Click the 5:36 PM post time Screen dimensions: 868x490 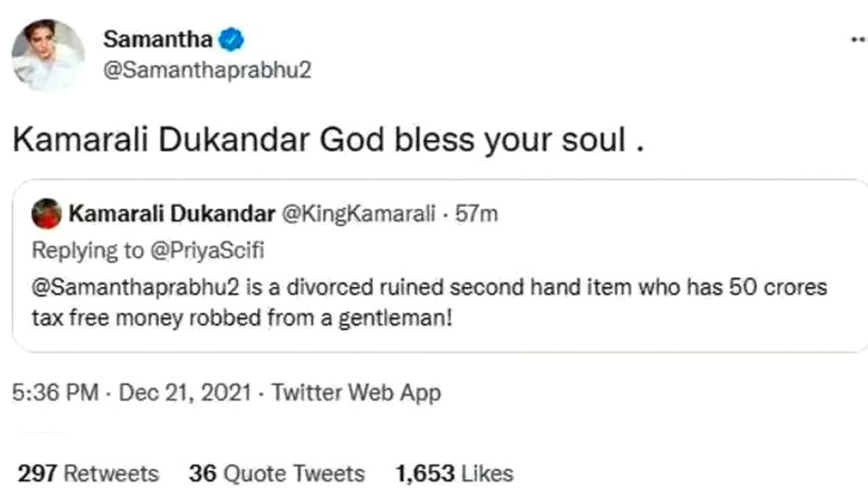[x=55, y=393]
